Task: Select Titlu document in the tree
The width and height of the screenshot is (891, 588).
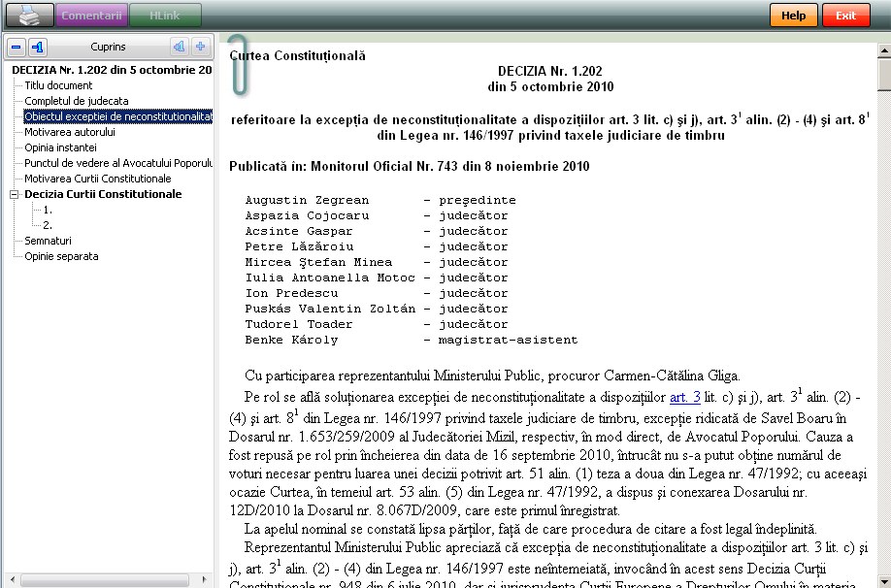Action: click(x=58, y=85)
